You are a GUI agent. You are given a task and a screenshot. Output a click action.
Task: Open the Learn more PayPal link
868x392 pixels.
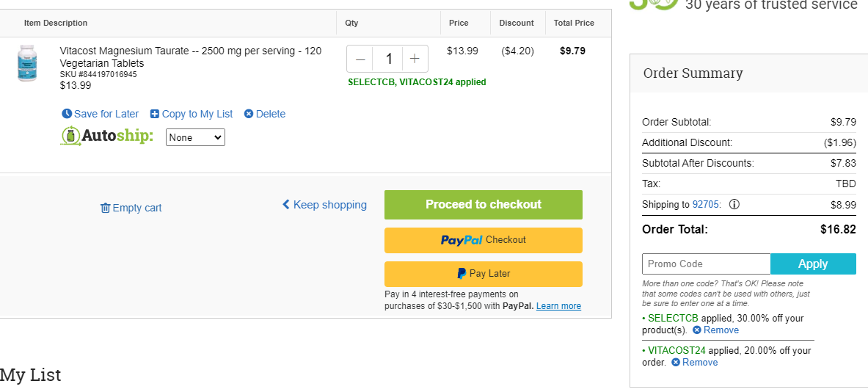pos(558,305)
